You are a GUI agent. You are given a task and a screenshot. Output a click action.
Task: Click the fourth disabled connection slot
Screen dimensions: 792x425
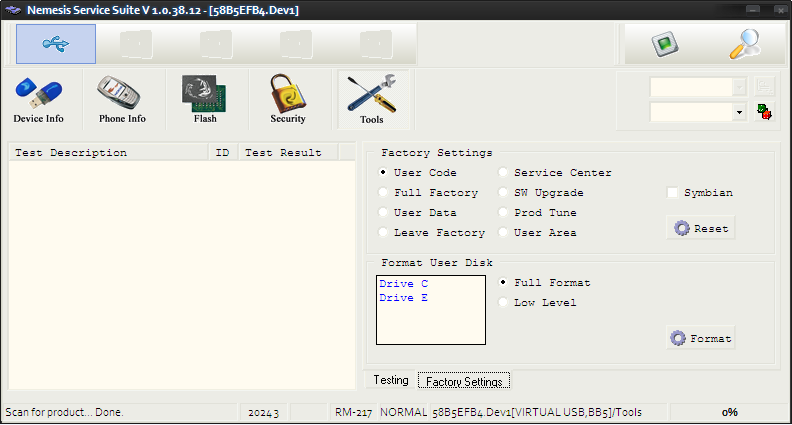tap(296, 44)
